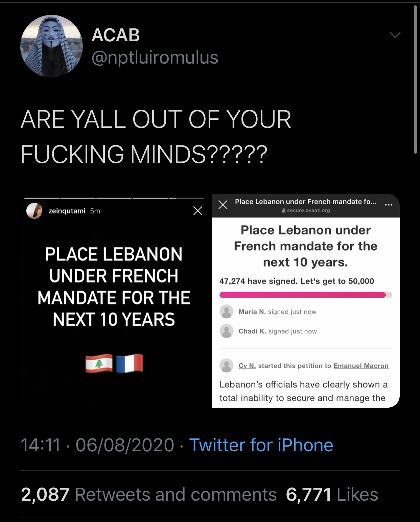The width and height of the screenshot is (420, 522).
Task: Click the @nptluiromulus handle
Action: click(155, 58)
